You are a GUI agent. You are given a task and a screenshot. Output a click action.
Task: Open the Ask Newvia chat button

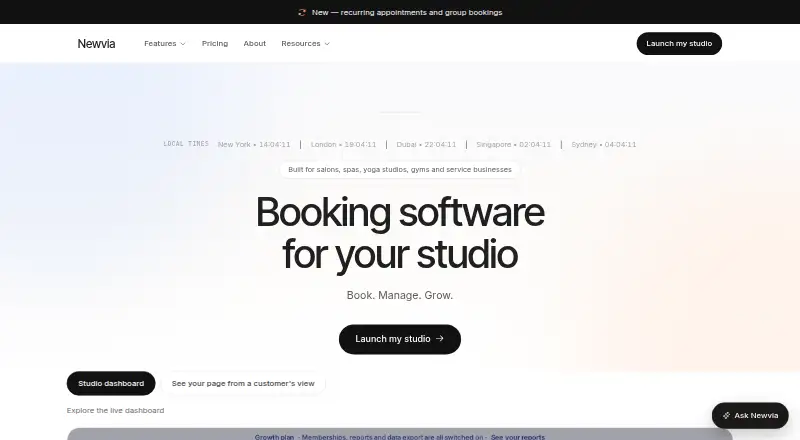click(x=750, y=415)
